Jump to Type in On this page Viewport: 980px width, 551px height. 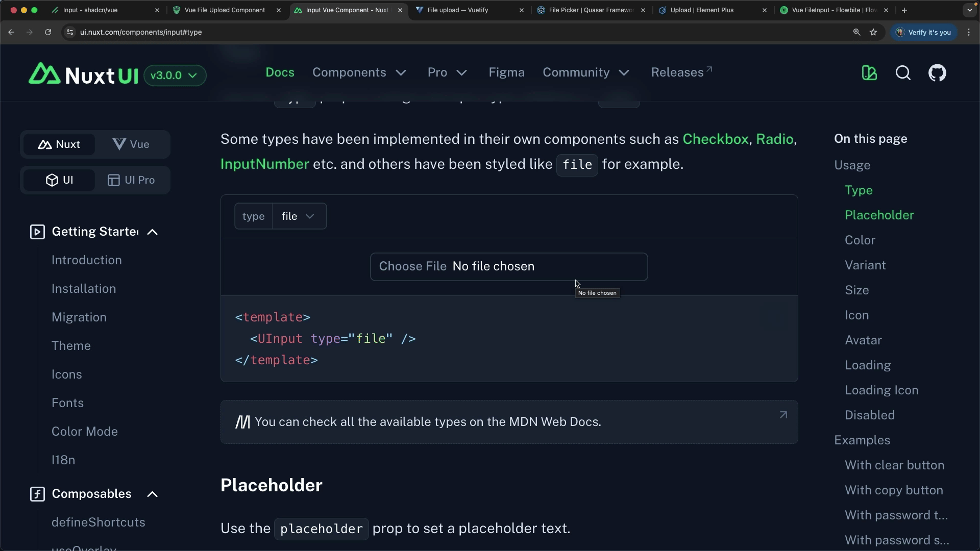(859, 190)
